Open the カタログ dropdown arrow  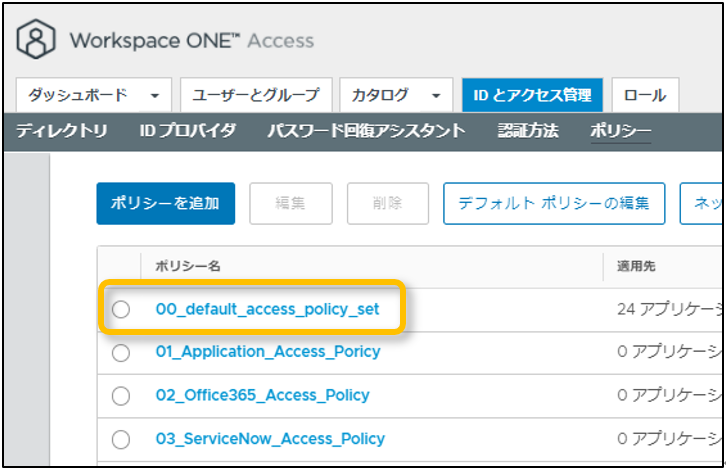click(x=436, y=96)
